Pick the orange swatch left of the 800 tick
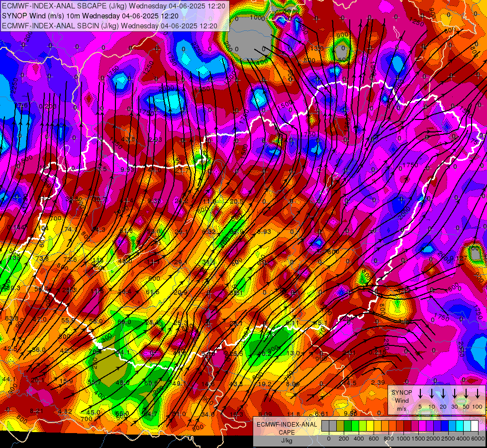Screen dimensions: 487x448 coord(385,426)
